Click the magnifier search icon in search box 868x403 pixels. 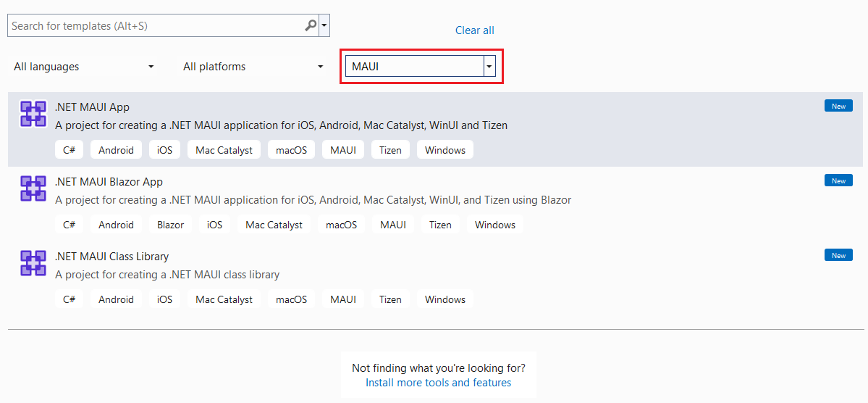pyautogui.click(x=311, y=25)
